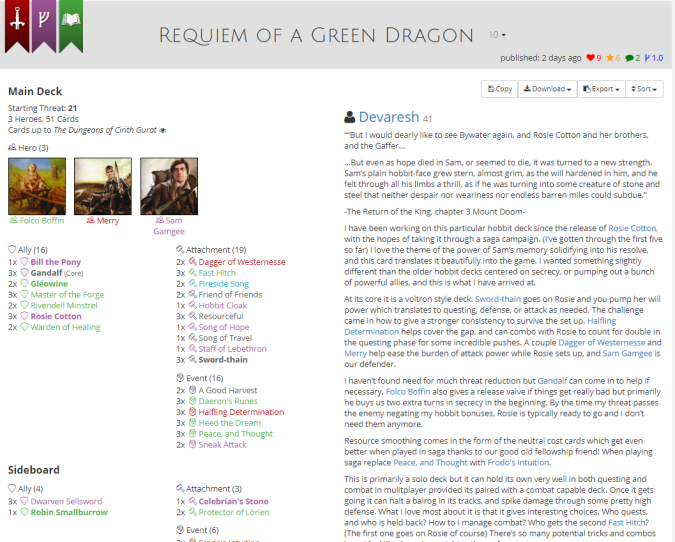Open Peace, and Thought in event list
Viewport: 675px width, 542px height.
click(x=235, y=434)
